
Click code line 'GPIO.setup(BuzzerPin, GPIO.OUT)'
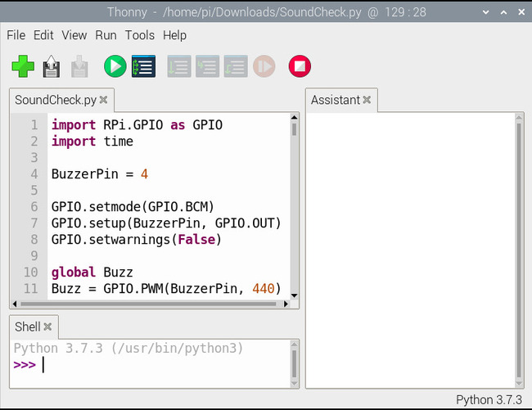[x=166, y=223]
